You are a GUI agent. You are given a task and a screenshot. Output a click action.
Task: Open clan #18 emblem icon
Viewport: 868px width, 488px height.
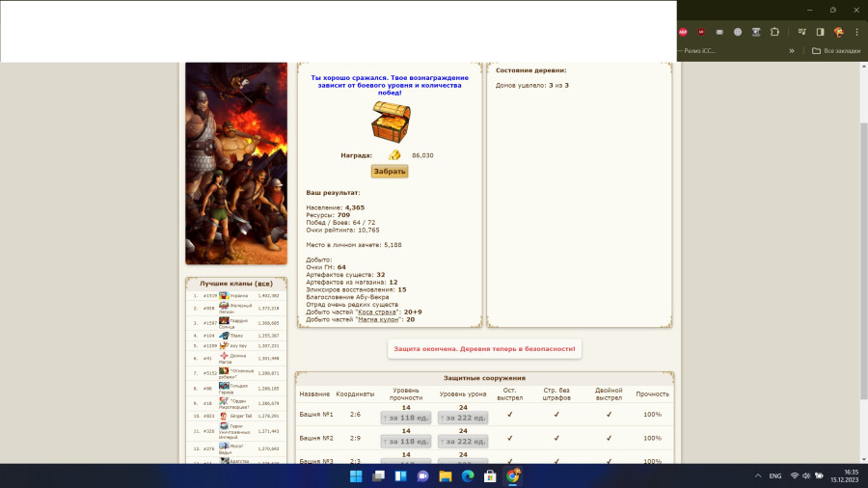[x=224, y=400]
